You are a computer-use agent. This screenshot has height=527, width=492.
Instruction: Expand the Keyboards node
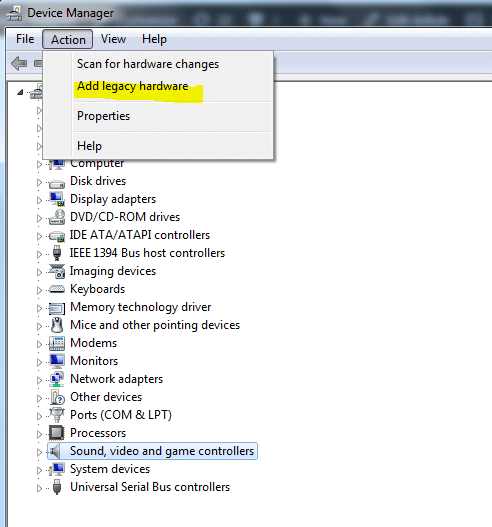(x=39, y=290)
